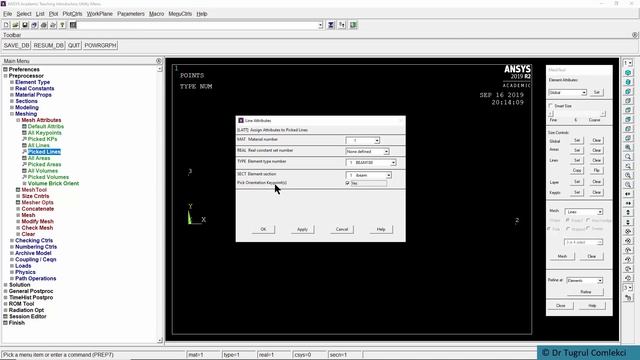
Task: Click the Close button in MeshTool
Action: point(560,306)
